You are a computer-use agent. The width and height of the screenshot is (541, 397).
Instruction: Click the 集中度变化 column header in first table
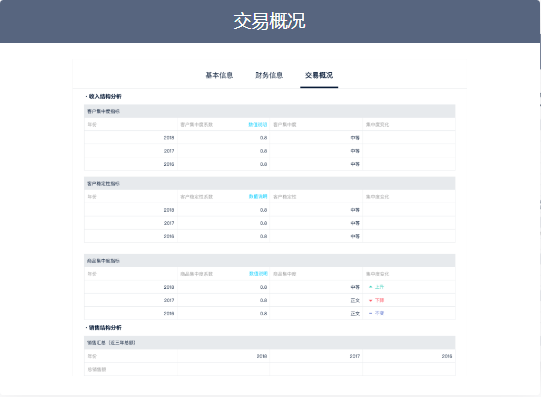click(x=377, y=125)
